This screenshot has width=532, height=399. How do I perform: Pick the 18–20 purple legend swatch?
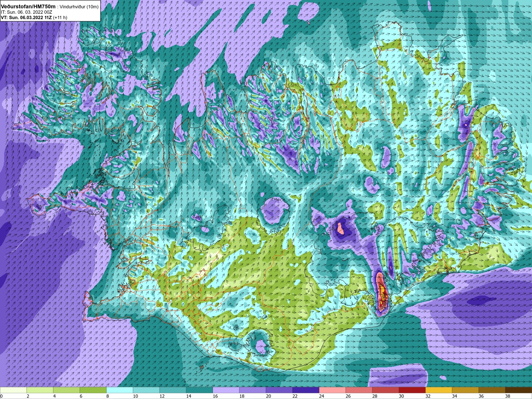[x=253, y=391]
